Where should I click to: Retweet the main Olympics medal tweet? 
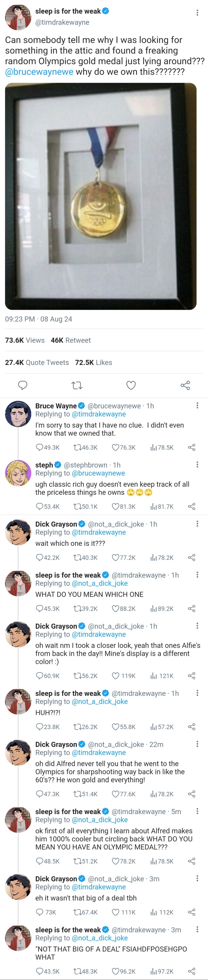click(x=77, y=385)
